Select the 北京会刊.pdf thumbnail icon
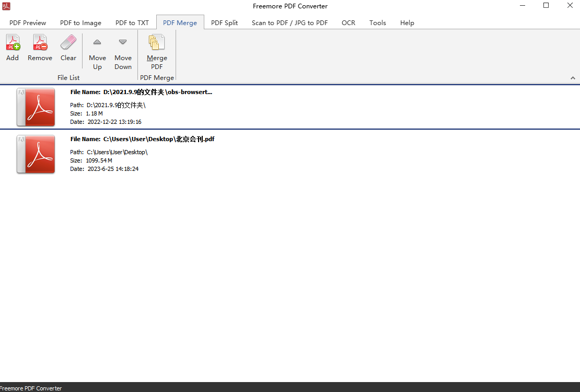This screenshot has height=392, width=580. [36, 154]
